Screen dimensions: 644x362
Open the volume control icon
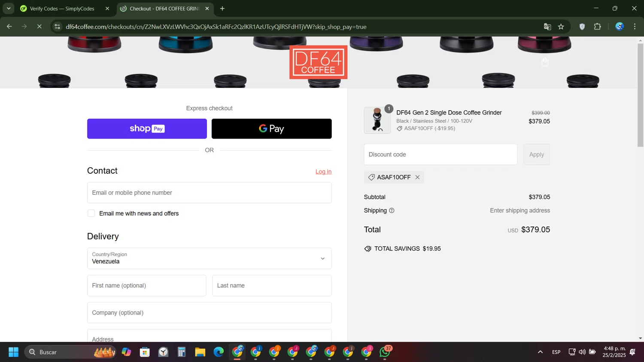tap(582, 352)
